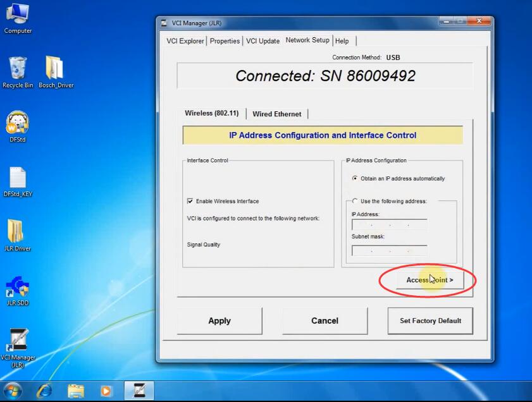Click the VCI Manager title bar icon
Screen dimensions: 532x402
(x=164, y=23)
